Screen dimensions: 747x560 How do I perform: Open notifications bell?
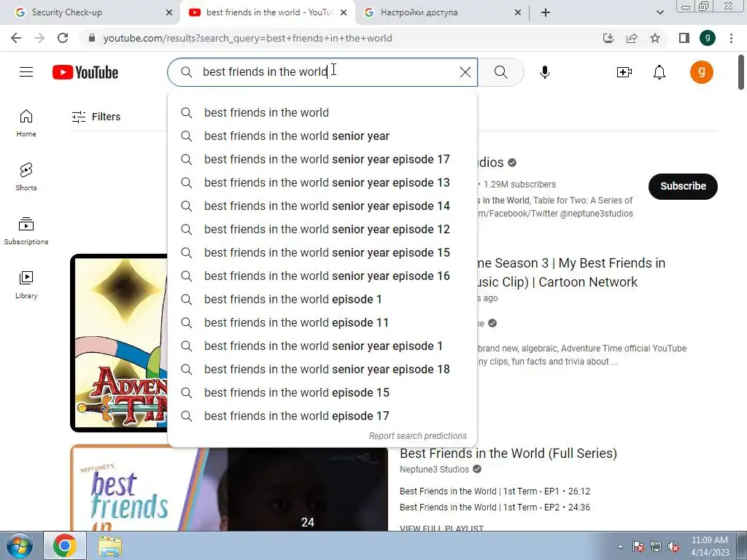click(659, 72)
